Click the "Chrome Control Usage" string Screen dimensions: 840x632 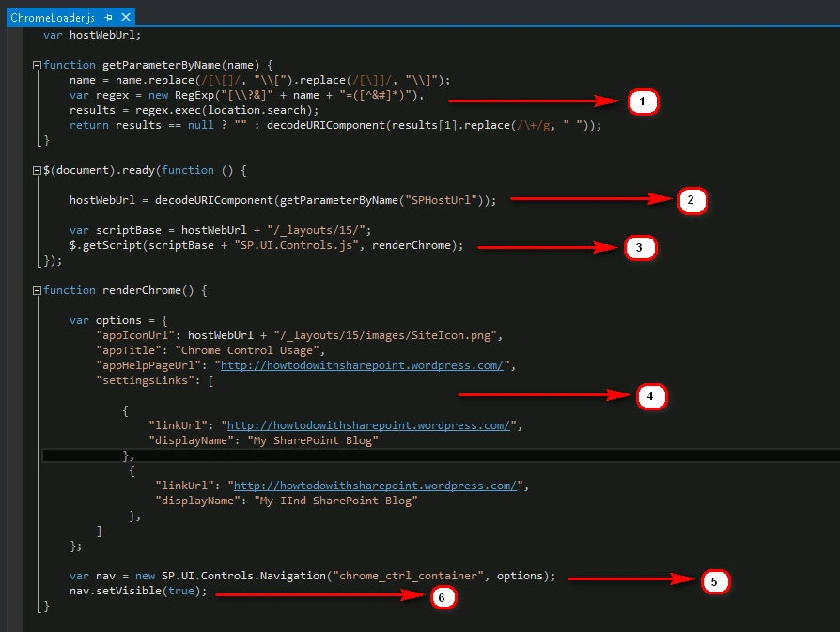pyautogui.click(x=247, y=351)
